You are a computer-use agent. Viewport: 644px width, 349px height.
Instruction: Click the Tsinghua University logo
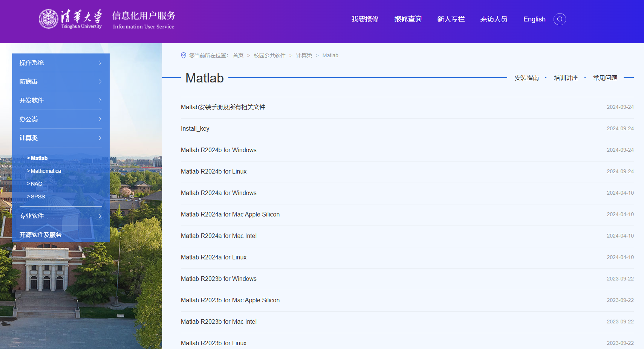pos(70,19)
